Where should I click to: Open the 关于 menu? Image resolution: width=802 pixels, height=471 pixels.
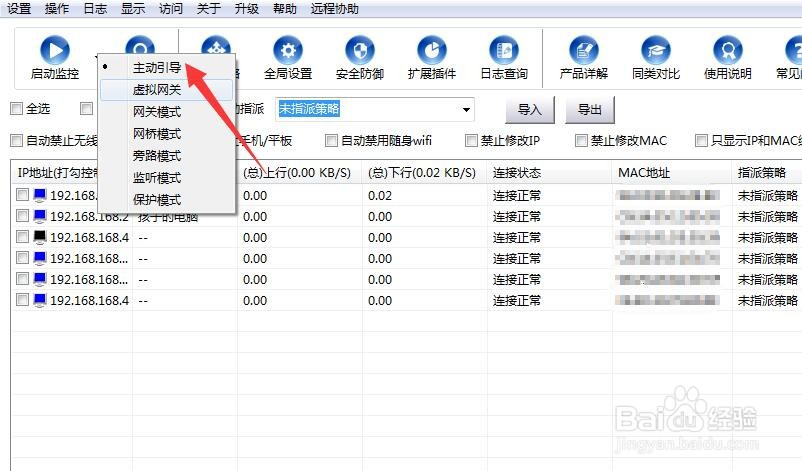click(209, 9)
